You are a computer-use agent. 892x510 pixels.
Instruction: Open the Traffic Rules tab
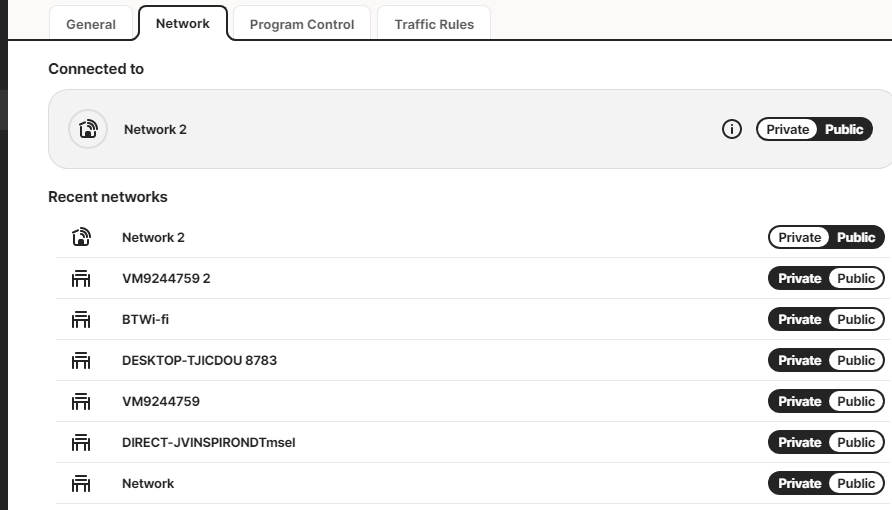(434, 24)
